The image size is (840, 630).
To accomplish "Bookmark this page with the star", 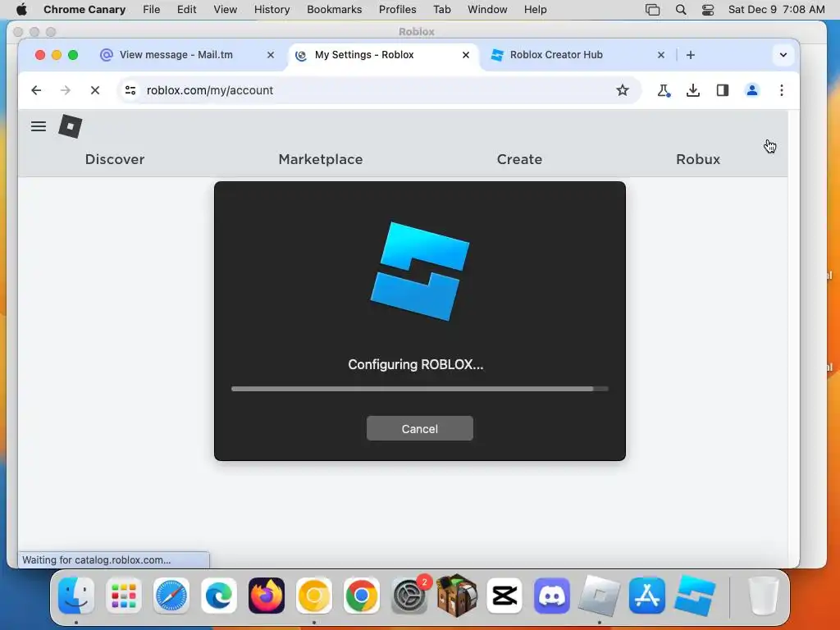I will click(x=622, y=90).
